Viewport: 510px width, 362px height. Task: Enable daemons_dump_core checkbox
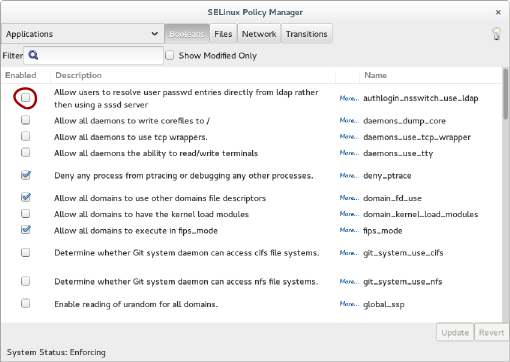(x=25, y=120)
